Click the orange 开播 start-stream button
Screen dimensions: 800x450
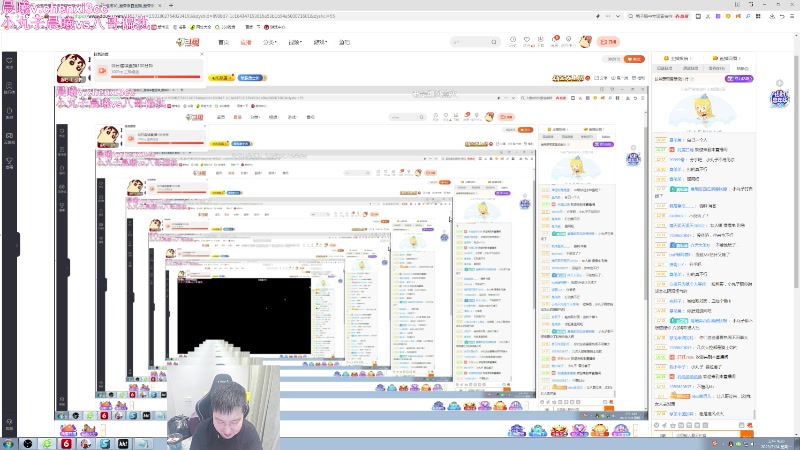coord(609,42)
